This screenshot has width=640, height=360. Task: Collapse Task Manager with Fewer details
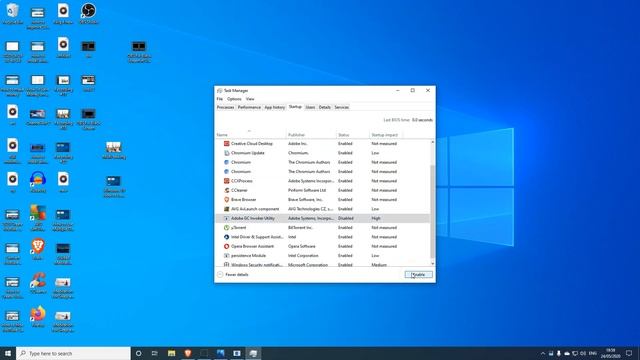click(x=233, y=275)
